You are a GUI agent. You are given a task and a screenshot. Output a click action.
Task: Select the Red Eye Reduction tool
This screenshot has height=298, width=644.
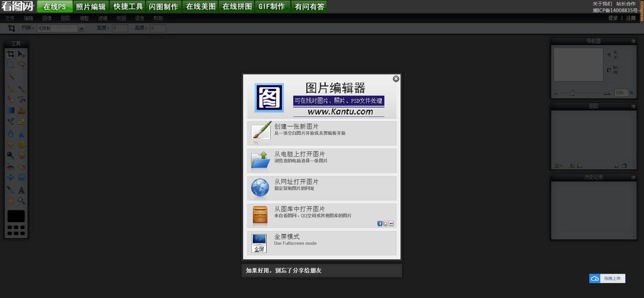[11, 167]
